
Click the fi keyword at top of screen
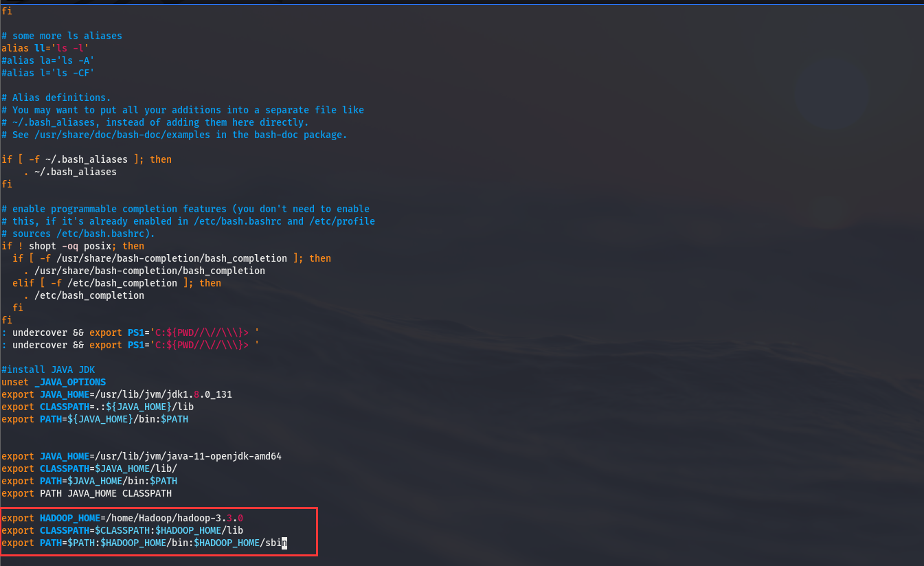[6, 10]
